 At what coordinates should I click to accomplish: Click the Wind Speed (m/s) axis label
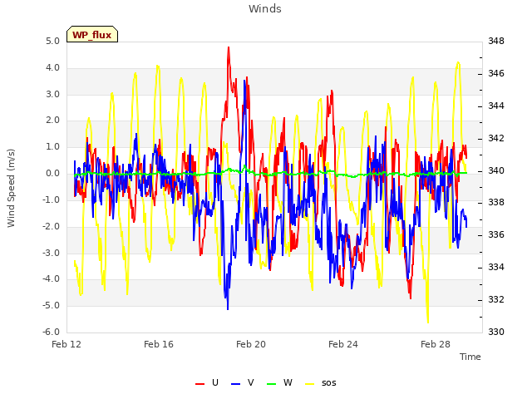(x=11, y=188)
